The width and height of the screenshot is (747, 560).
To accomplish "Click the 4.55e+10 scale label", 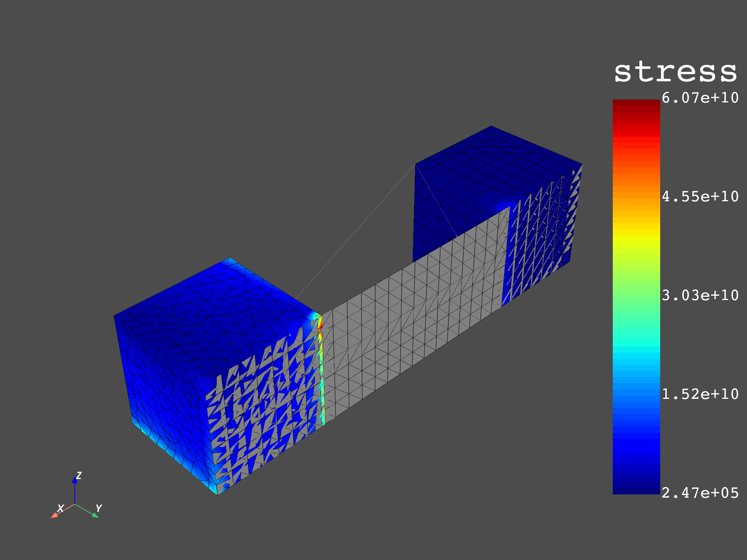I will [700, 197].
